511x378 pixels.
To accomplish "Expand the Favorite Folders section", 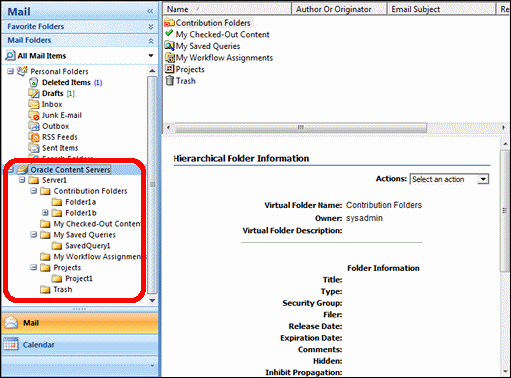I will click(x=151, y=26).
